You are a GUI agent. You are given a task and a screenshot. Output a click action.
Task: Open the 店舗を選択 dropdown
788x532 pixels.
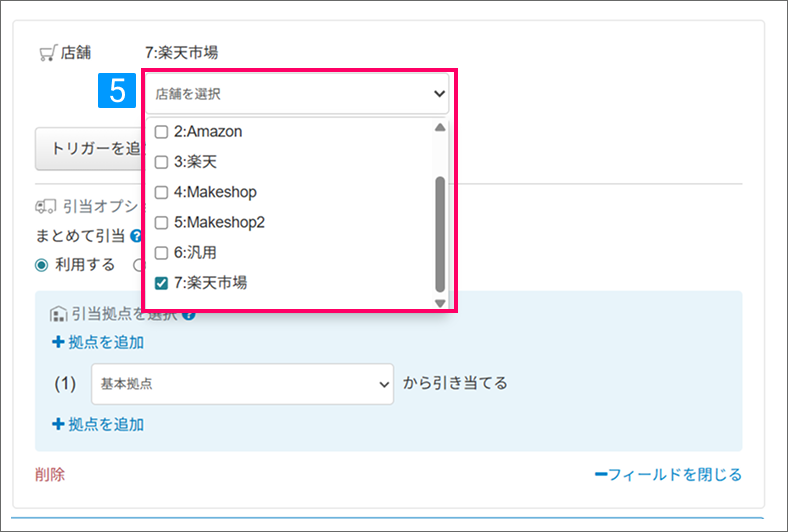(x=300, y=94)
